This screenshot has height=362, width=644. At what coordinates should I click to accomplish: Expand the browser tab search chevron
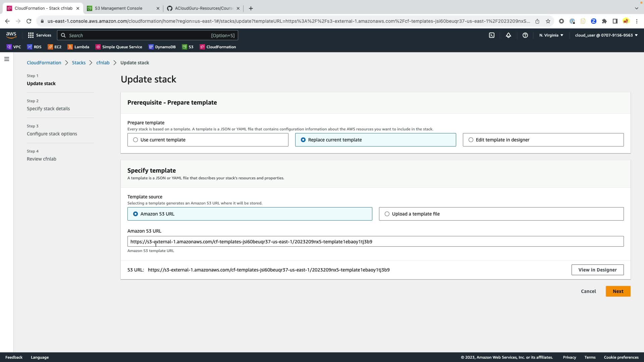tap(636, 8)
